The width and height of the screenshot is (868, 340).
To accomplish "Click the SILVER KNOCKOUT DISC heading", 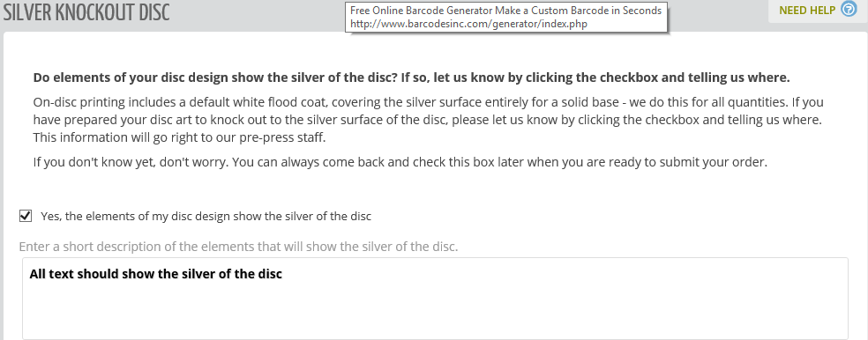I will (x=86, y=13).
